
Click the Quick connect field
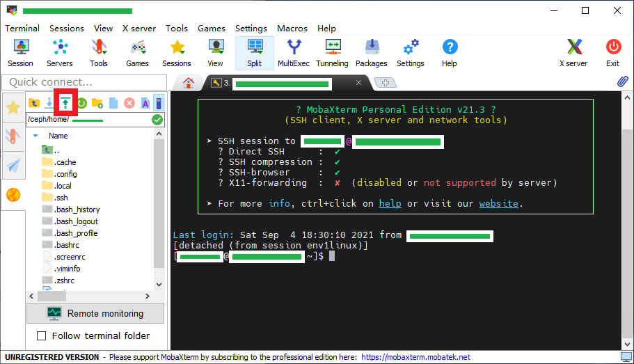[84, 82]
